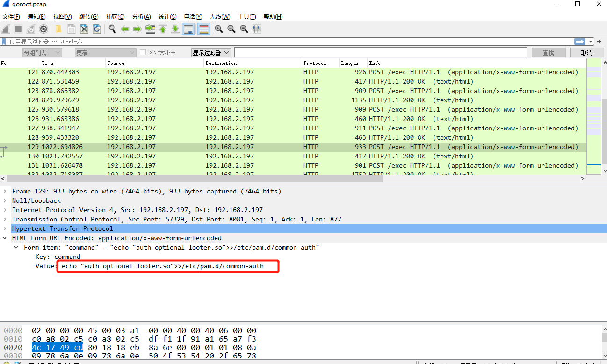The width and height of the screenshot is (607, 364).
Task: Focus the find-packet search text field
Action: point(380,53)
